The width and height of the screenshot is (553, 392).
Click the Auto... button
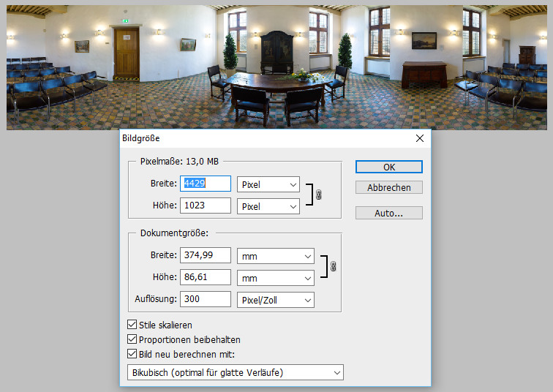click(x=388, y=214)
